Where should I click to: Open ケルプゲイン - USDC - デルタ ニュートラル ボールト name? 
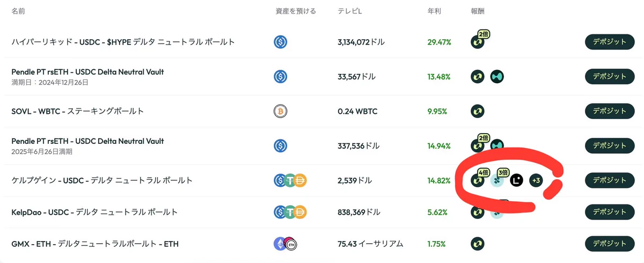point(102,180)
